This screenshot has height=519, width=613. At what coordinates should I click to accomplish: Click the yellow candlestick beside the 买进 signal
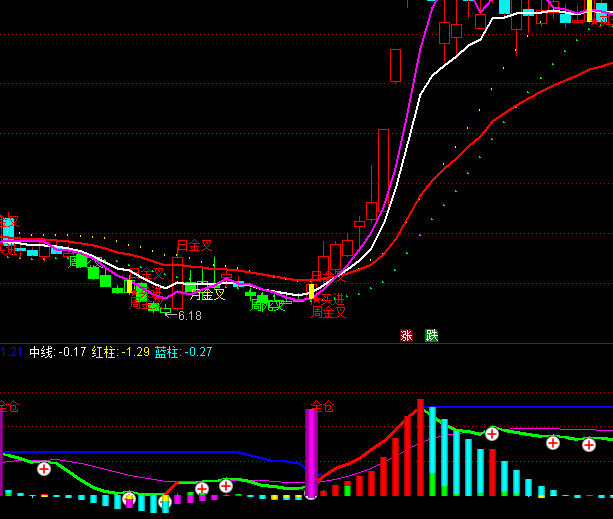pos(311,292)
